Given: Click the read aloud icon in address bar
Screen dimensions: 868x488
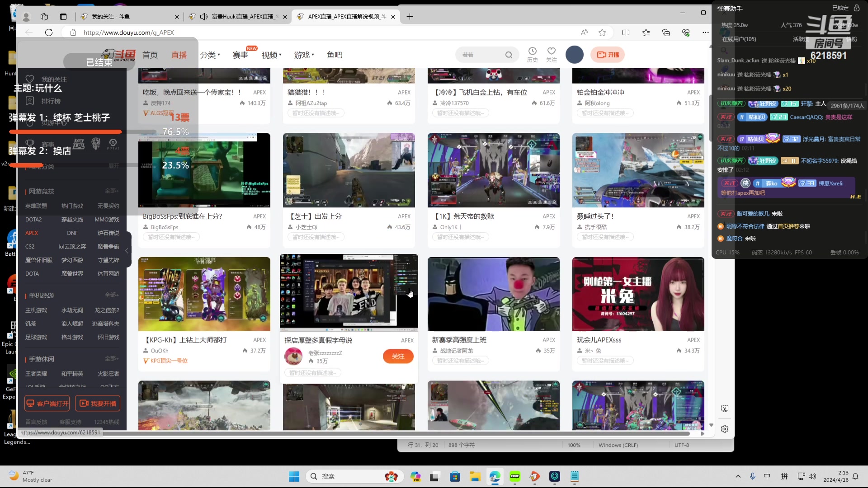Looking at the screenshot, I should [x=584, y=32].
